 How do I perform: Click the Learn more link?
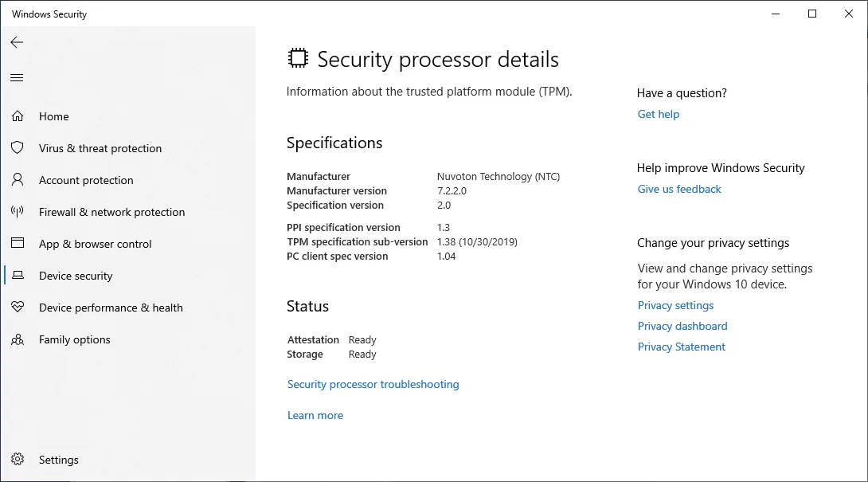point(315,415)
